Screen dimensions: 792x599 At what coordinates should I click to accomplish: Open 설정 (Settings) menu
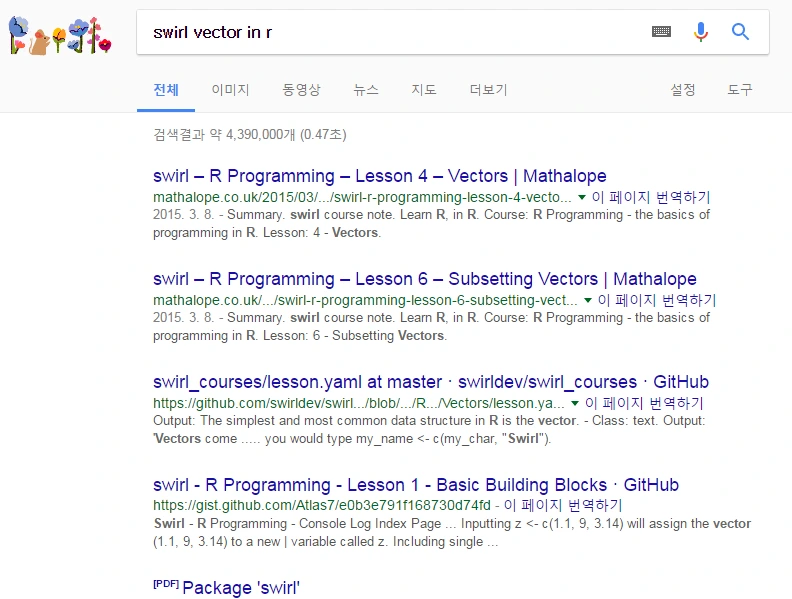pyautogui.click(x=682, y=90)
